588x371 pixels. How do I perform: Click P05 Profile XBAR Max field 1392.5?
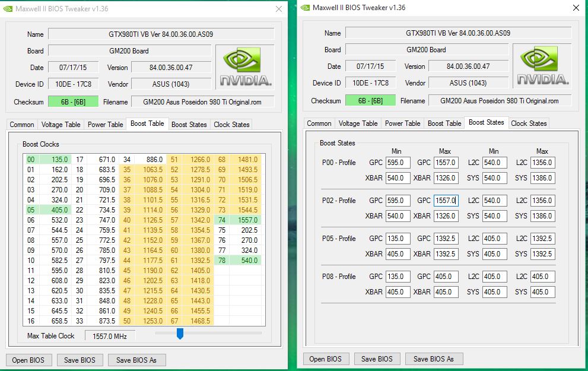point(446,253)
